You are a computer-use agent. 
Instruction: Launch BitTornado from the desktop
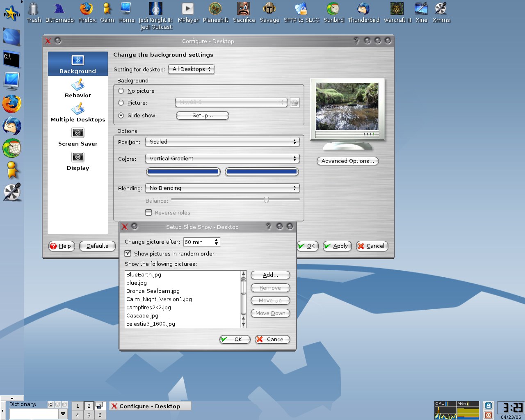coord(59,12)
